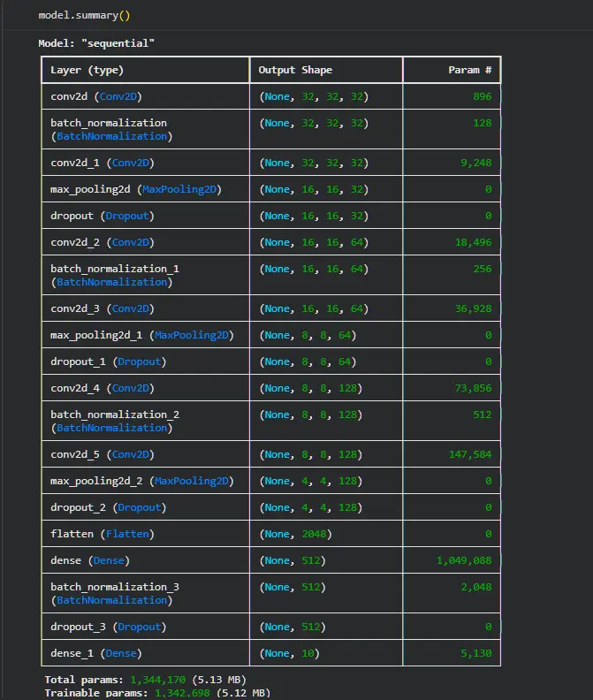
Task: Click the batch_normalization_3 layer name
Action: [x=109, y=587]
